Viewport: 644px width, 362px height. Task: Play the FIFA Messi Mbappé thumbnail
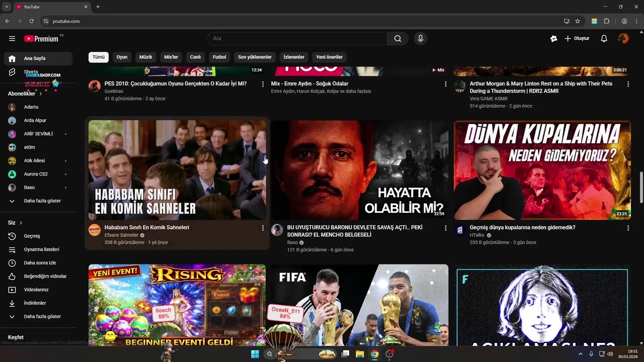click(360, 305)
